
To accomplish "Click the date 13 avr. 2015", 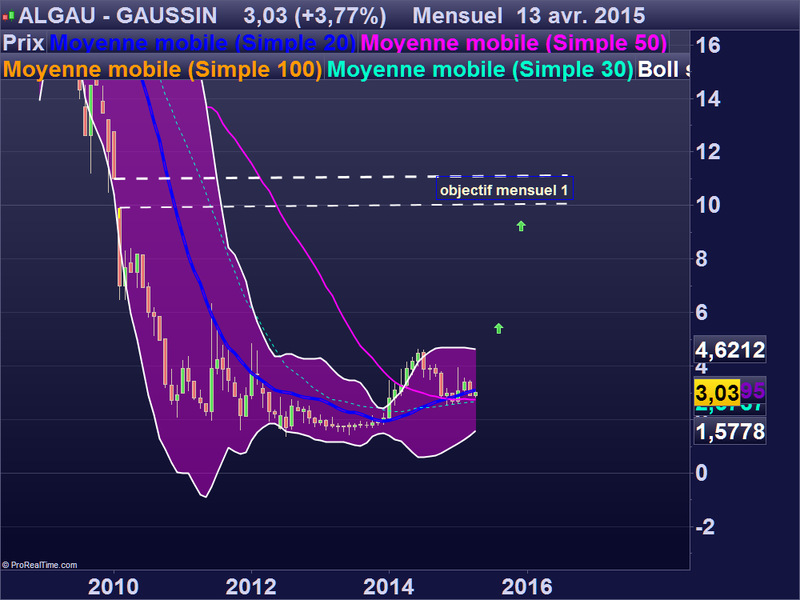I will (x=581, y=15).
